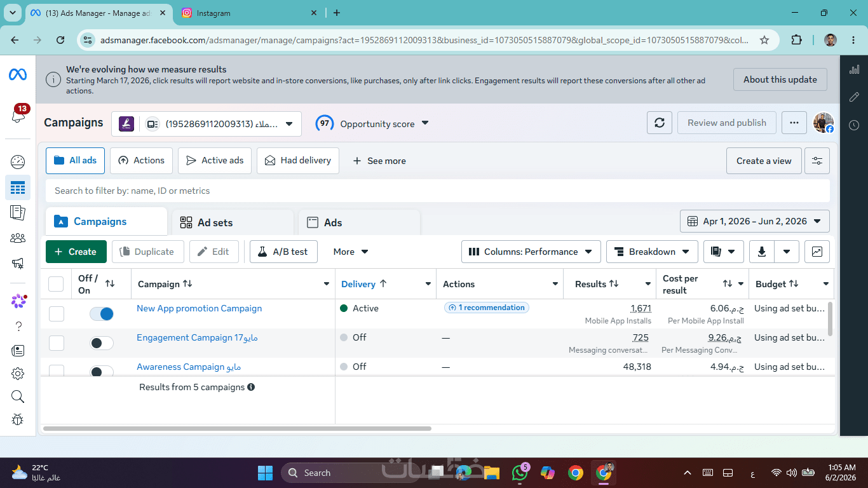868x488 pixels.
Task: Click See more views button
Action: click(379, 161)
